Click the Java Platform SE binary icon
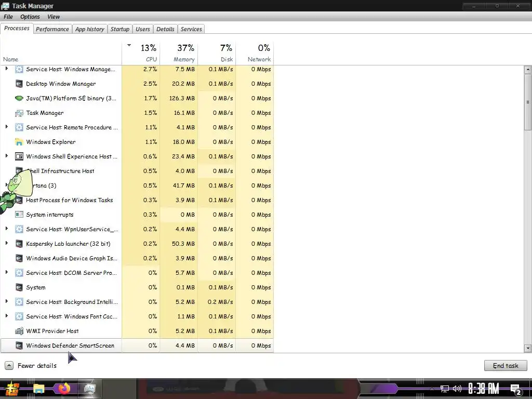Image resolution: width=532 pixels, height=399 pixels. click(19, 98)
